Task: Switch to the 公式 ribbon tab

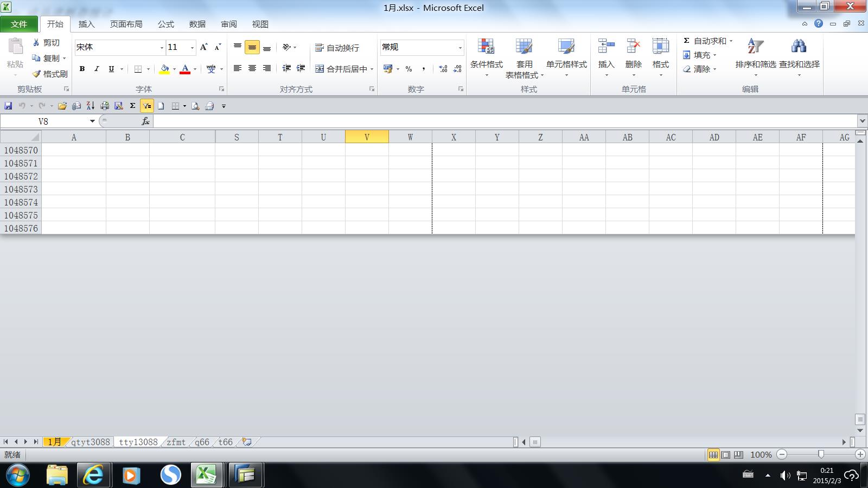Action: (165, 24)
